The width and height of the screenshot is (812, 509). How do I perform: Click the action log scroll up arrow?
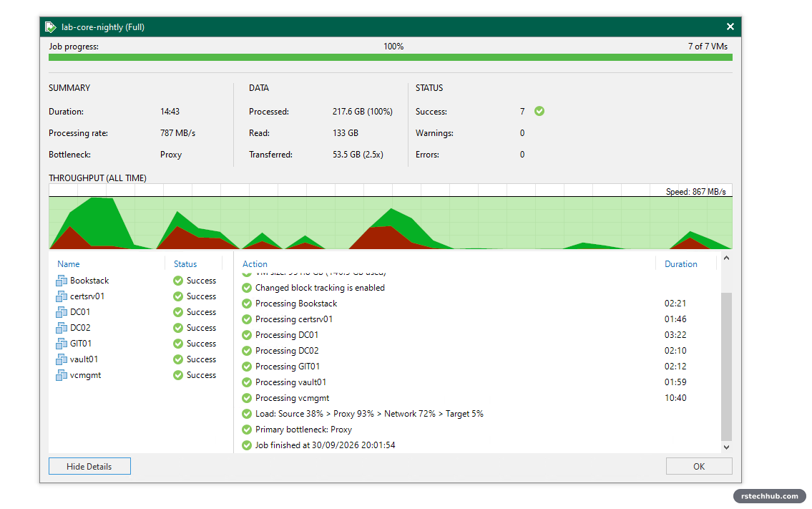[x=727, y=258]
